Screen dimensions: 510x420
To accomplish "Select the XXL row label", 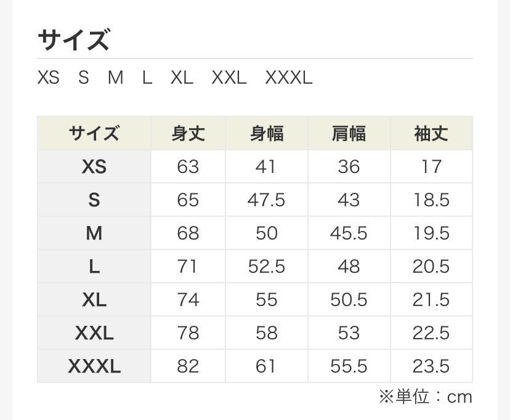I will (94, 333).
